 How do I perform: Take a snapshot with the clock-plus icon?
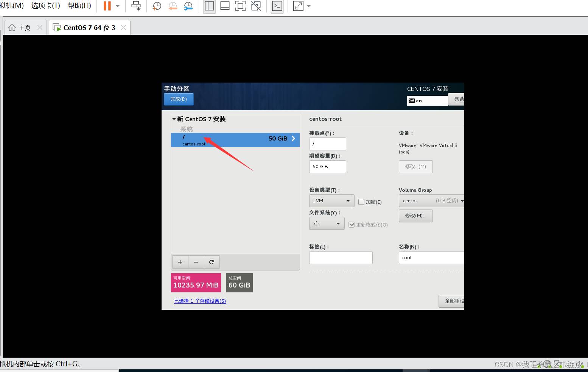(x=157, y=6)
